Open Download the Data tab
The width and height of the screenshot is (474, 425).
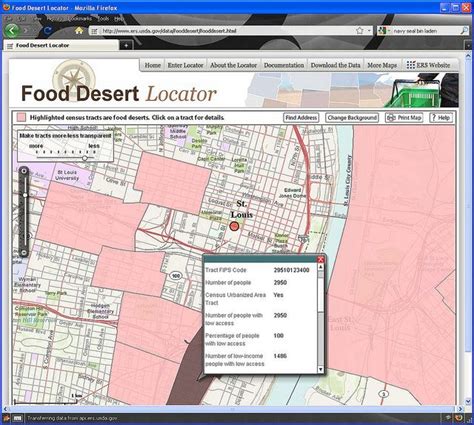pyautogui.click(x=336, y=65)
